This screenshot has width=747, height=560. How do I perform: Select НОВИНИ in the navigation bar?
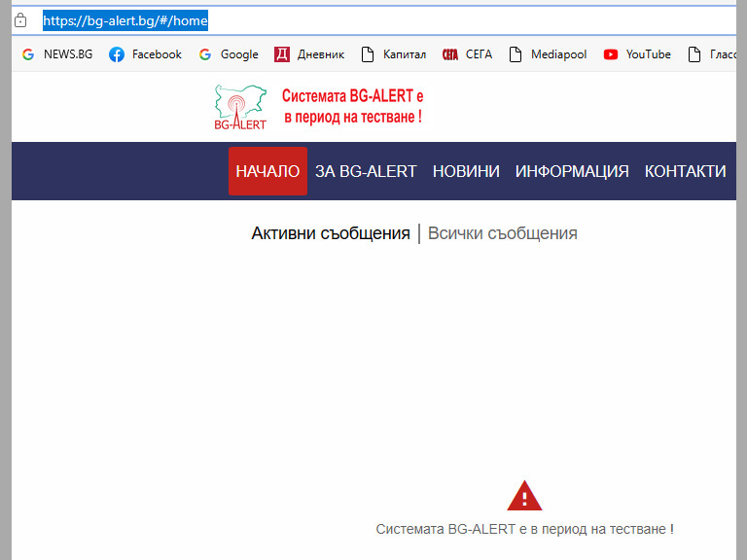coord(466,171)
